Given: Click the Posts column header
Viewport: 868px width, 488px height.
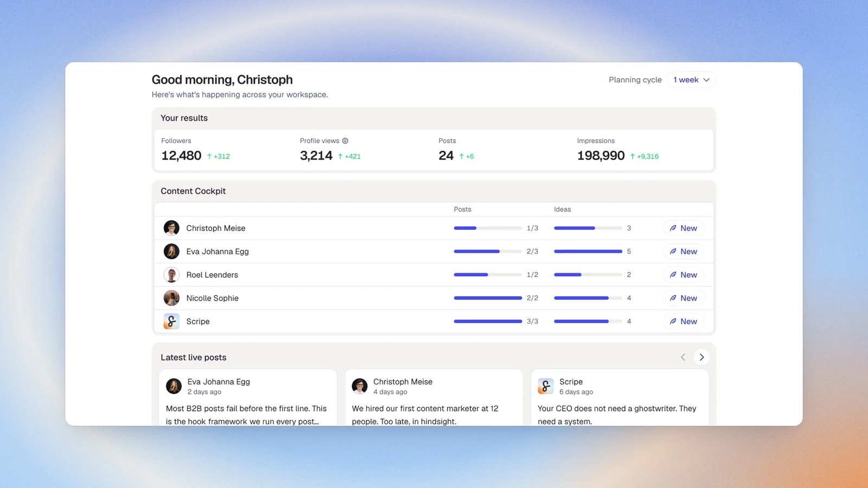Looking at the screenshot, I should [463, 209].
